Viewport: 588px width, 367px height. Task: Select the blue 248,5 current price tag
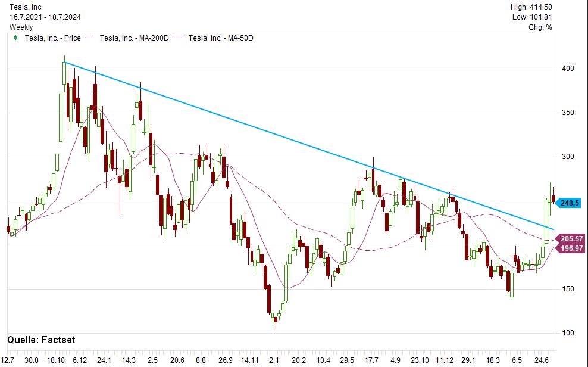pyautogui.click(x=568, y=203)
